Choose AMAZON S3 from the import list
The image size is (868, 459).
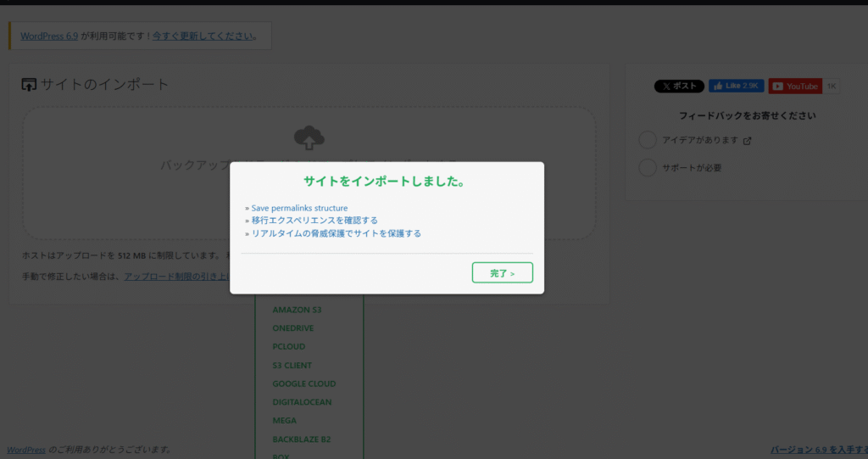coord(297,310)
